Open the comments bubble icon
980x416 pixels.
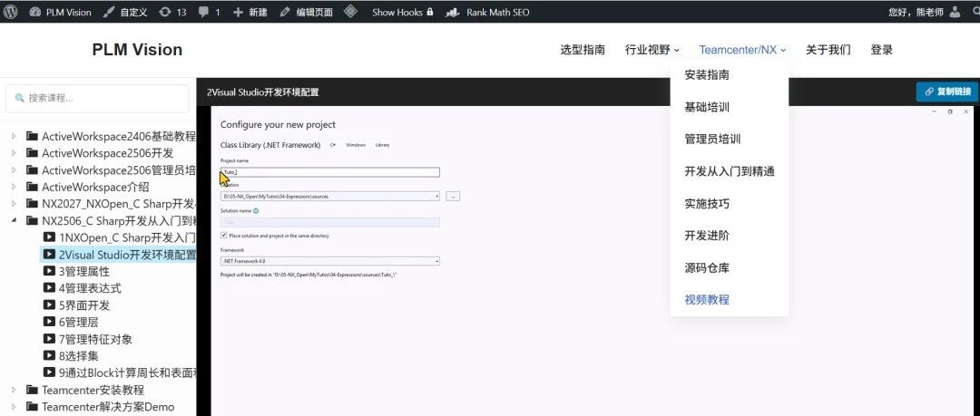tap(203, 13)
